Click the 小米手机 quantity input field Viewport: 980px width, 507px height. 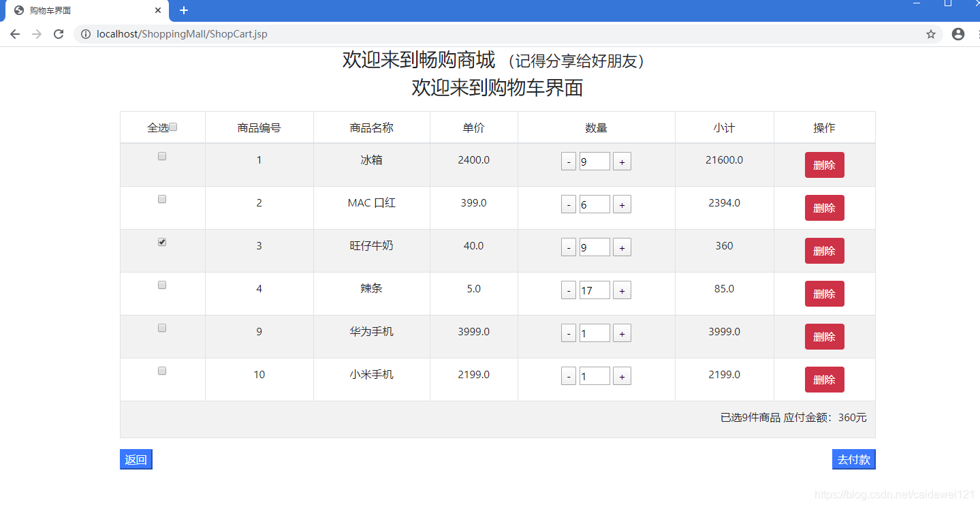point(595,376)
